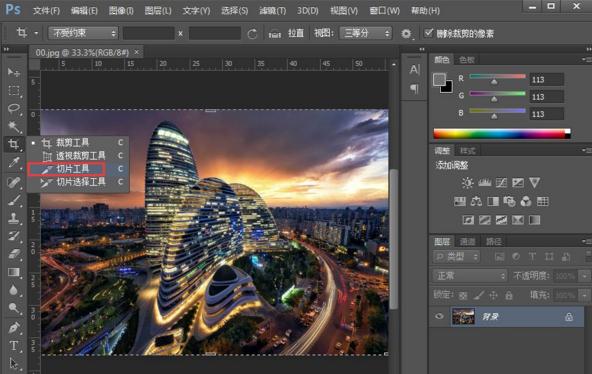Viewport: 592px width, 374px height.
Task: Add Channel Mixer adjustment
Action: click(526, 202)
